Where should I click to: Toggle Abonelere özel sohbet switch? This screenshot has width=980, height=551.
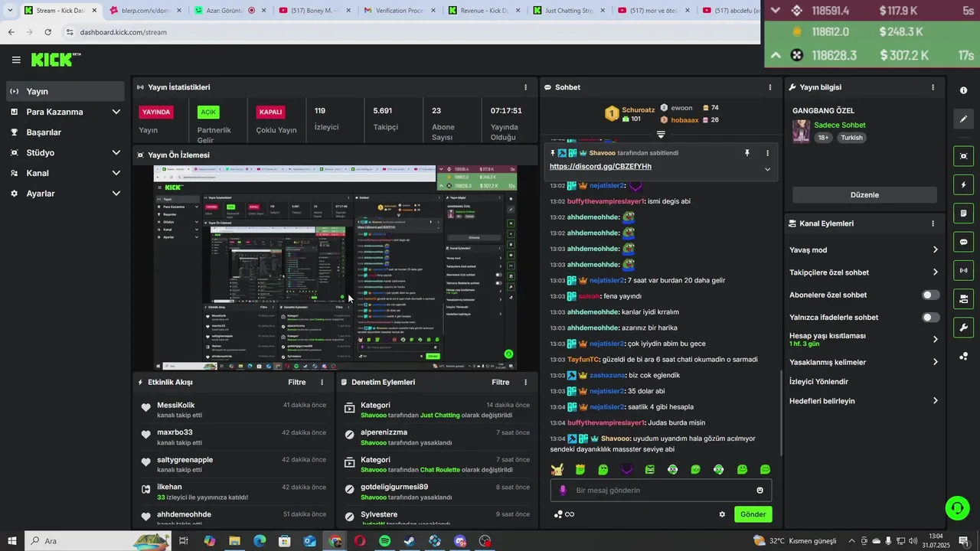click(x=930, y=295)
